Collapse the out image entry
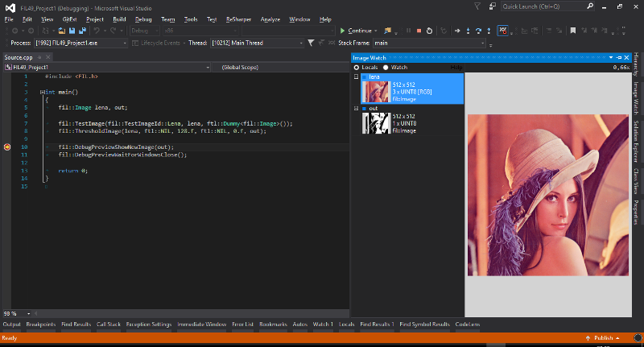The width and height of the screenshot is (644, 347). 356,109
